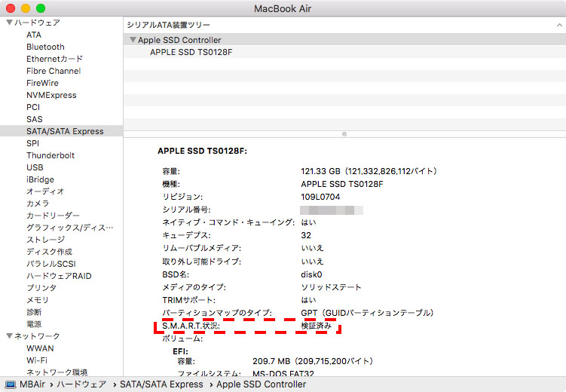
Task: Open the Ethernetカード category
Action: click(54, 59)
